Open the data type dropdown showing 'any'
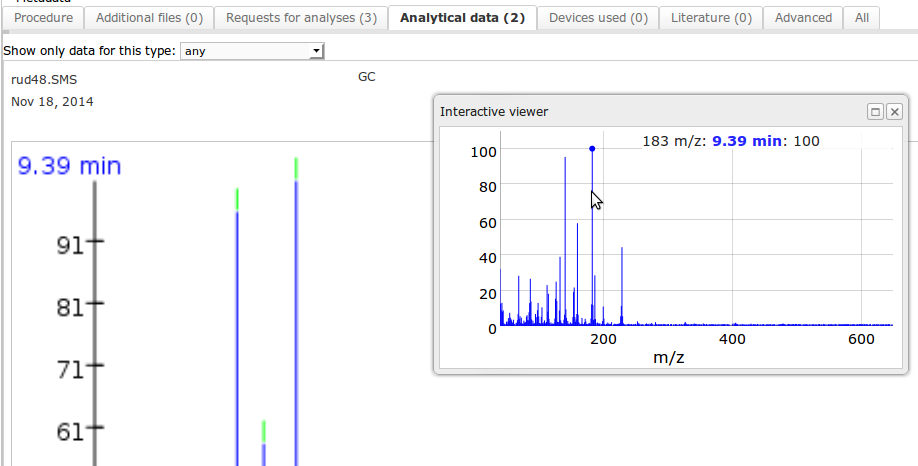Image resolution: width=918 pixels, height=466 pixels. [252, 50]
